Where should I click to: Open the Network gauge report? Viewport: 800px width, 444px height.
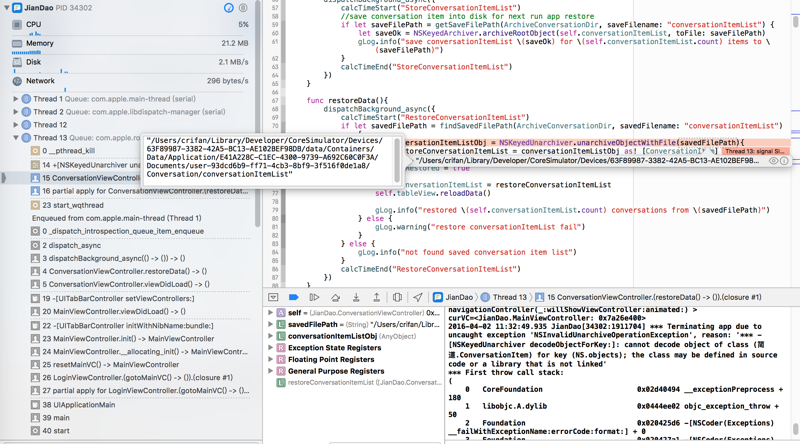coord(130,81)
